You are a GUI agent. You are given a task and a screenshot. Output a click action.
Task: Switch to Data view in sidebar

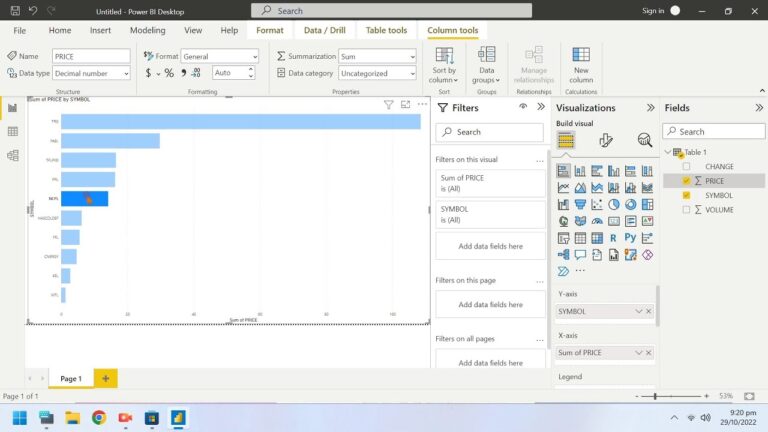pos(13,131)
